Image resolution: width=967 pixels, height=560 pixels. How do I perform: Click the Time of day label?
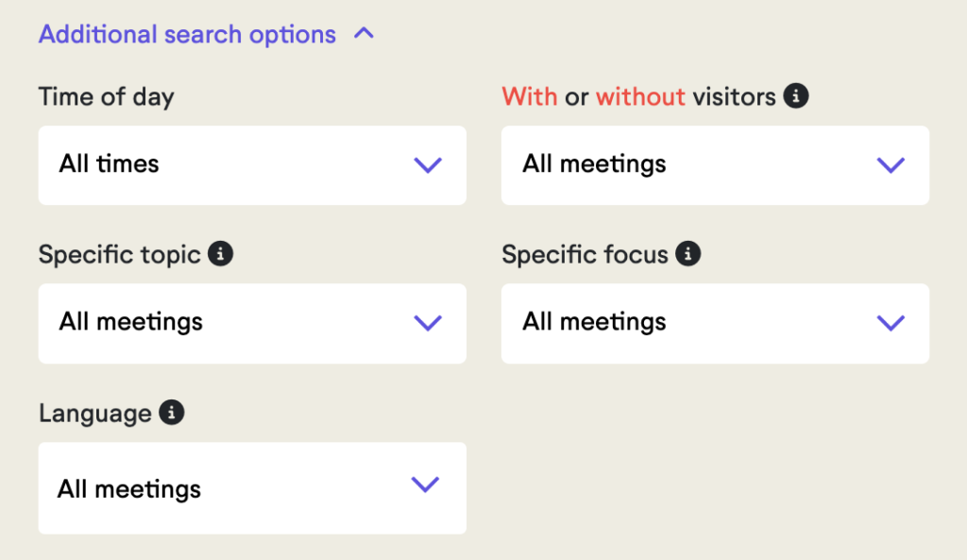click(106, 97)
